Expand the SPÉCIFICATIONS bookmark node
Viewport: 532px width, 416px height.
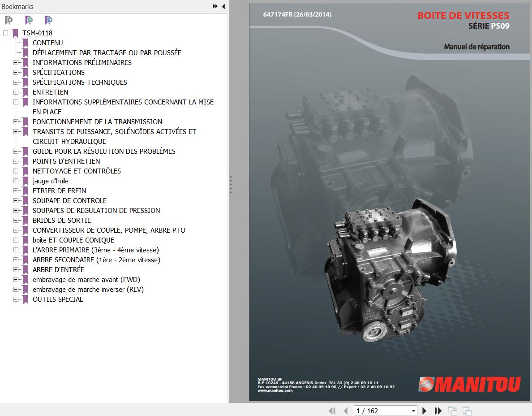click(16, 72)
